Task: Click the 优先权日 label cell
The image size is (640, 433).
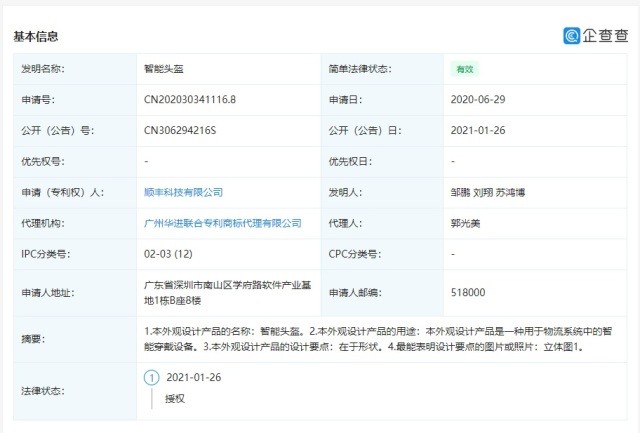Action: (x=382, y=162)
